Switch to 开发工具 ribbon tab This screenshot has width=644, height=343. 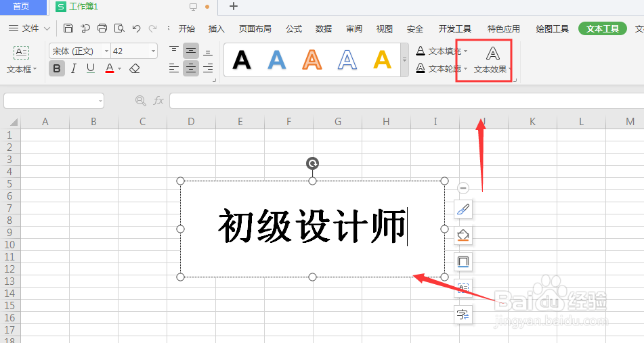tap(454, 28)
